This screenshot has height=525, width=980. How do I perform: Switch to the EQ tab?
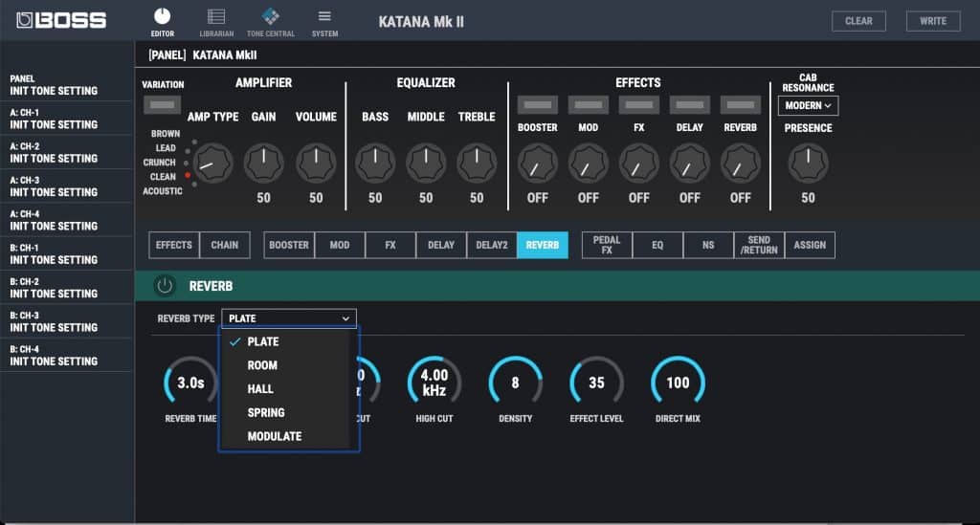[x=657, y=246]
